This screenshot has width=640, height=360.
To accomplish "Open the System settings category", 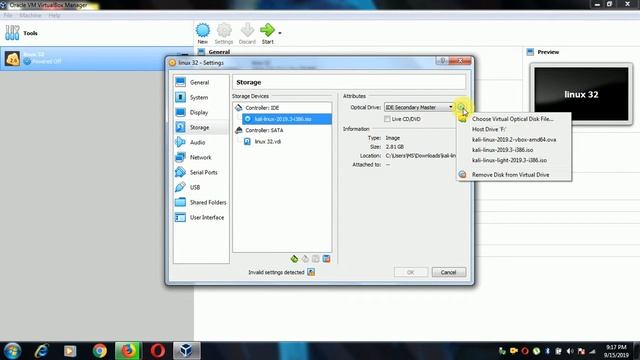I will [x=200, y=98].
